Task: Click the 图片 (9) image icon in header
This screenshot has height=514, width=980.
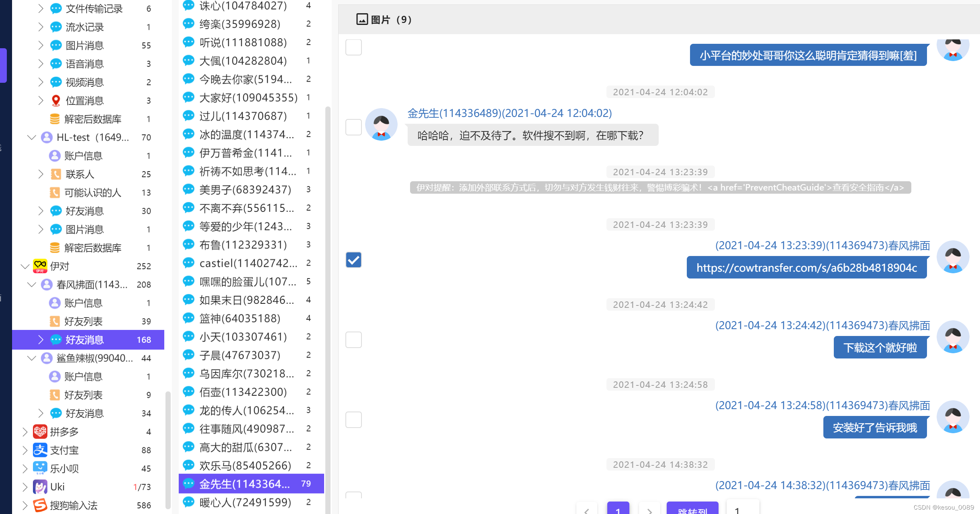Action: tap(362, 19)
